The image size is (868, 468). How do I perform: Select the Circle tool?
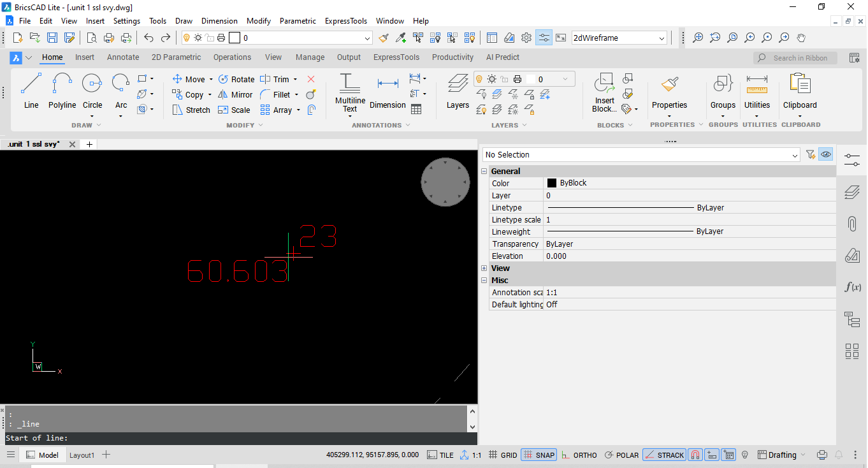[x=92, y=91]
